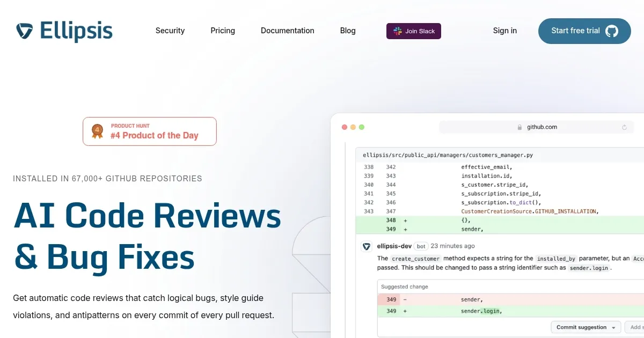Click the Ellipsis logo icon in header
This screenshot has height=338, width=644.
point(25,31)
